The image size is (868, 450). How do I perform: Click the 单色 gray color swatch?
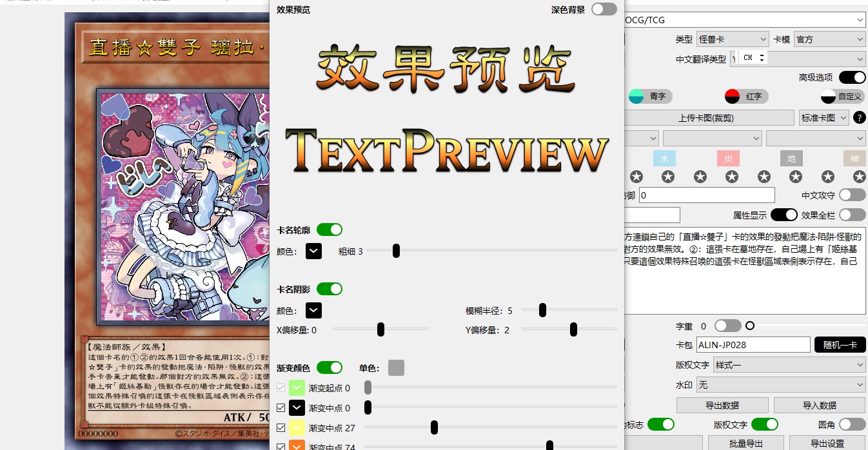(x=396, y=367)
